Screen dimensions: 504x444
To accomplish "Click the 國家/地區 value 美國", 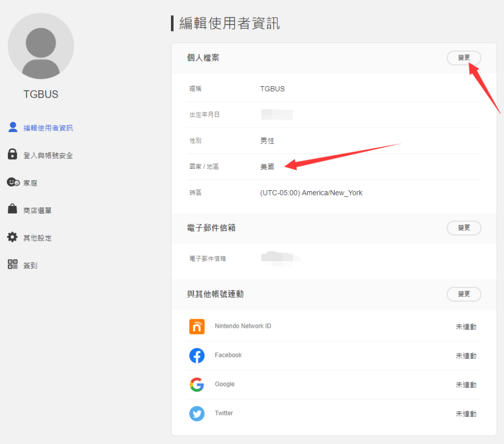I will coord(267,167).
